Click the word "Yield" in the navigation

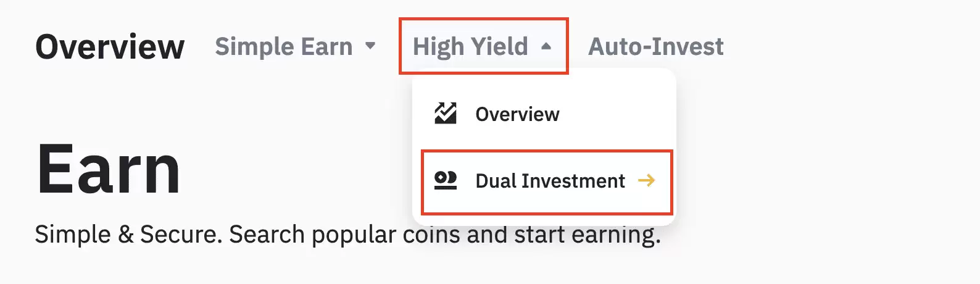(x=499, y=47)
